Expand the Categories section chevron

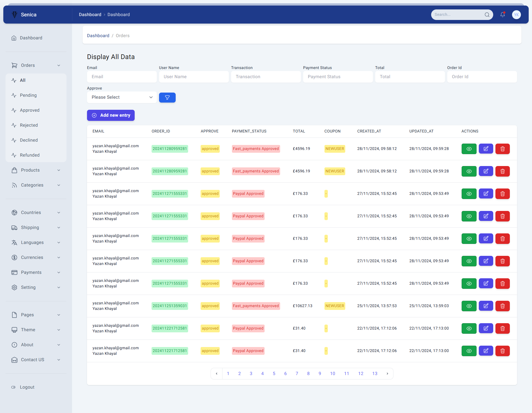click(59, 185)
